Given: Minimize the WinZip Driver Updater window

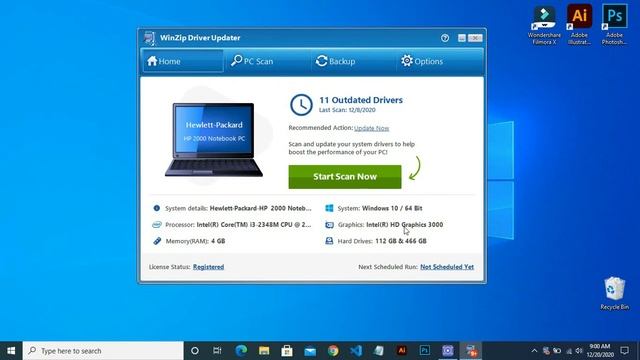Looking at the screenshot, I should [x=462, y=38].
